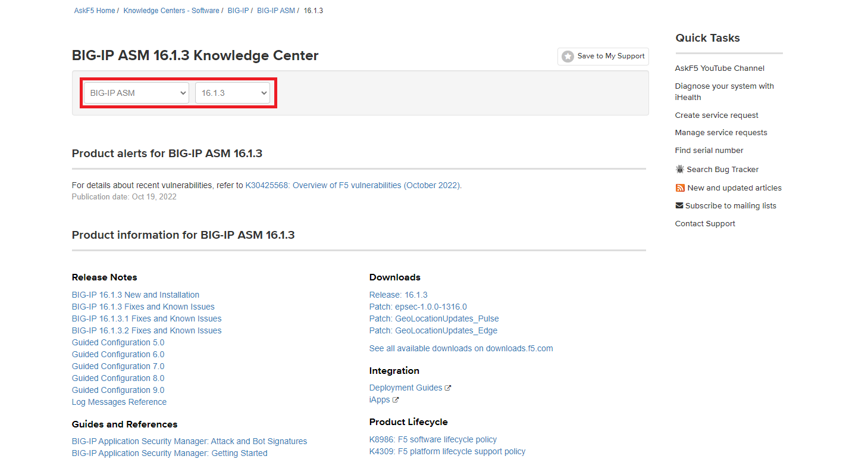The width and height of the screenshot is (868, 459).
Task: Click the Save to My Support button
Action: [x=603, y=56]
